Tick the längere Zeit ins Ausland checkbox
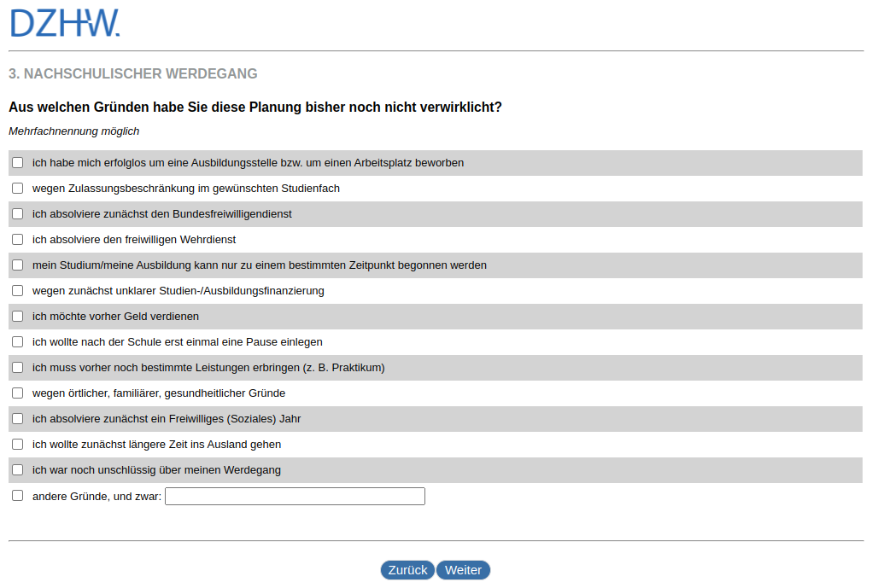 coord(17,444)
